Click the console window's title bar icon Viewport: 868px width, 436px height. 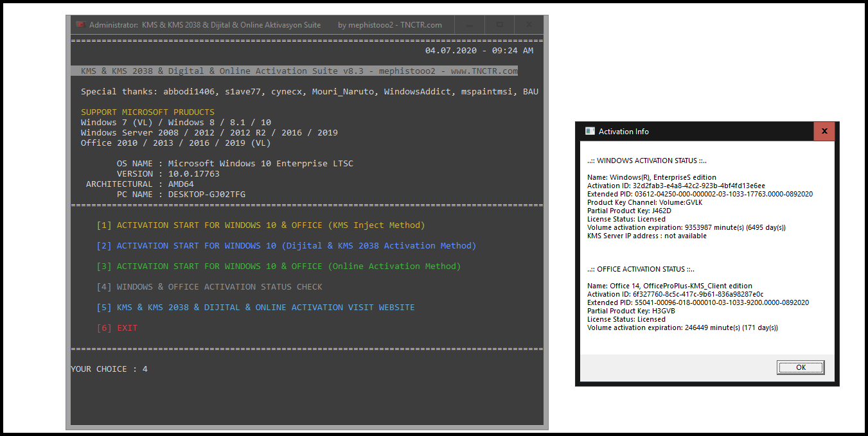click(80, 25)
